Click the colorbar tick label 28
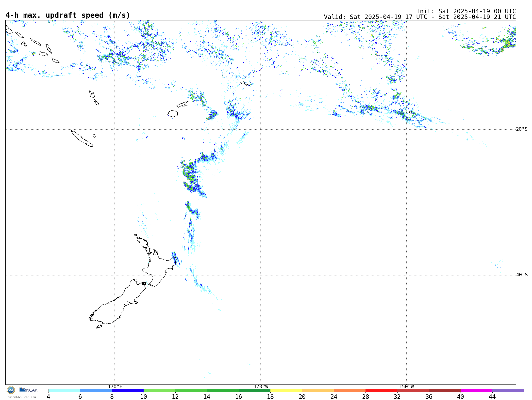 (x=366, y=397)
